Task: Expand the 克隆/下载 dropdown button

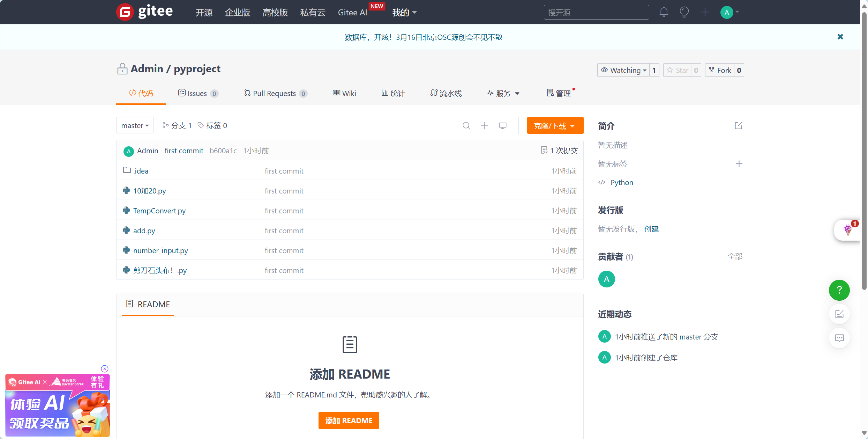Action: point(555,126)
